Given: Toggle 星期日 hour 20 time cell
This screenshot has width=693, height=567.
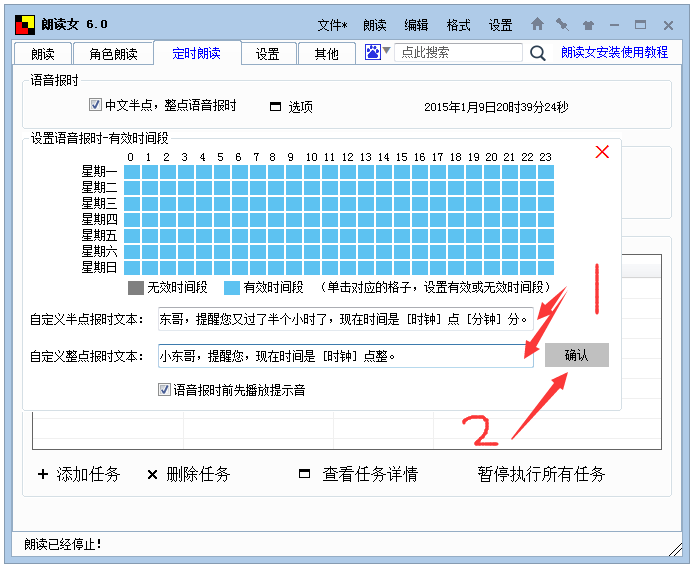Looking at the screenshot, I should pyautogui.click(x=492, y=267).
